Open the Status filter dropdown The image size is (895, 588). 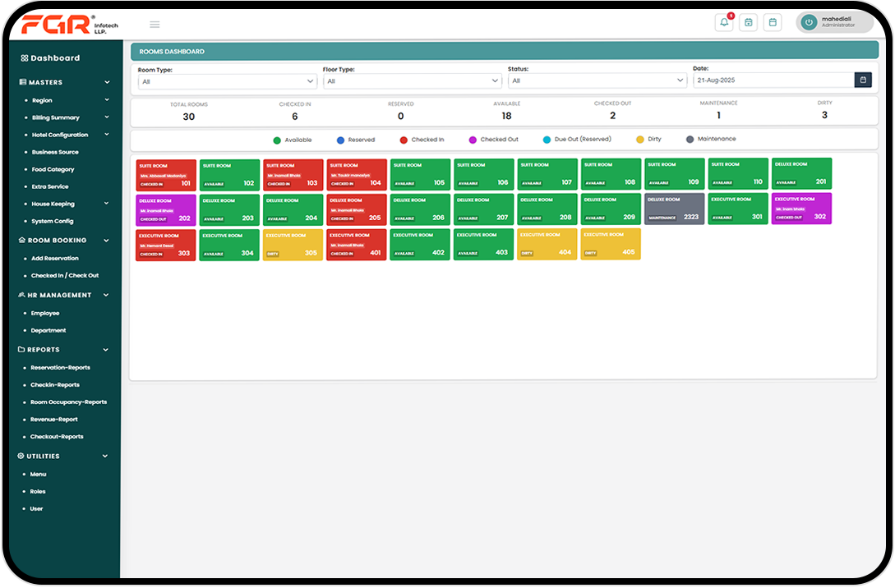pos(597,81)
